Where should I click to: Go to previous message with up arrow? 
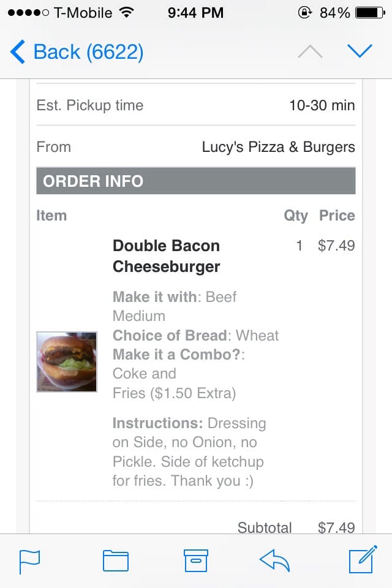[310, 52]
